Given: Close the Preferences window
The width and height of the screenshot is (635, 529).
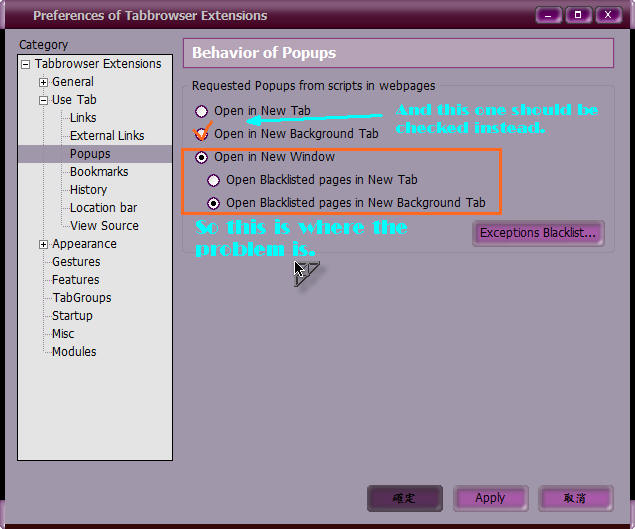Looking at the screenshot, I should click(608, 15).
